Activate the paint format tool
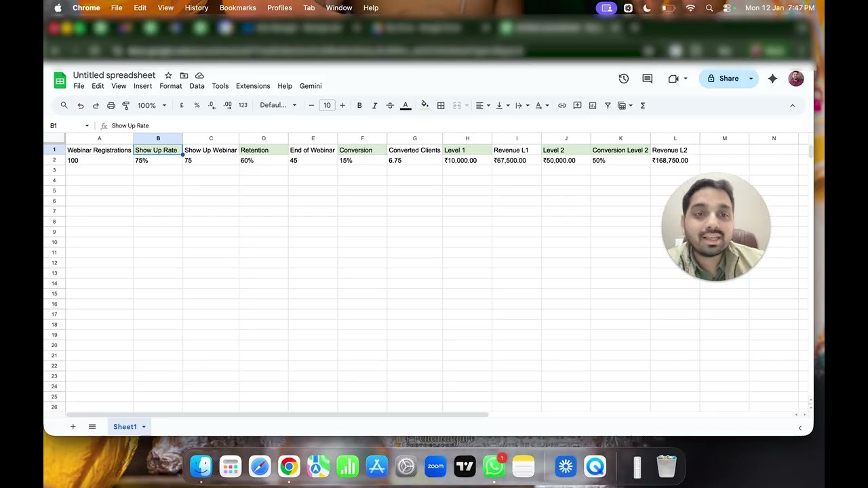868x488 pixels. tap(126, 106)
